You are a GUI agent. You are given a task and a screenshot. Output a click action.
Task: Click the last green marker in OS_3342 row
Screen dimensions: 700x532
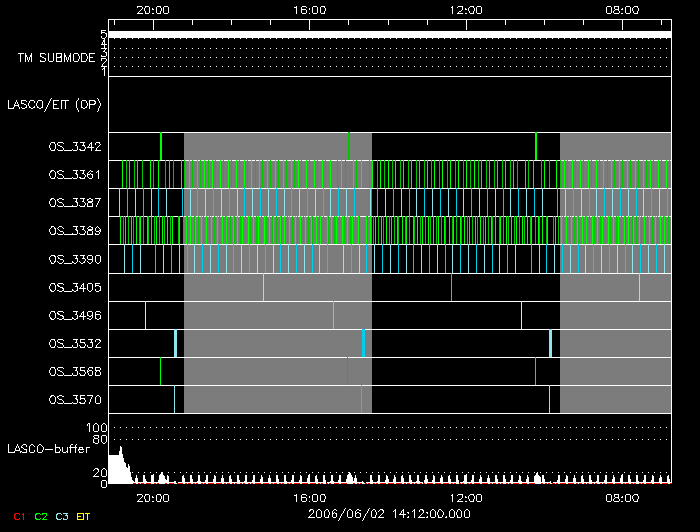pos(536,146)
